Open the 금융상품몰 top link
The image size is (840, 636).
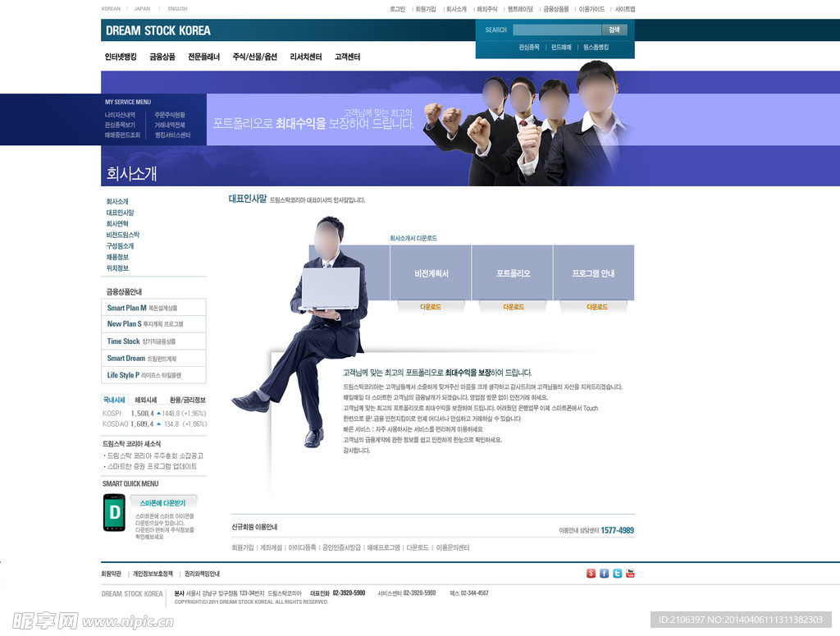556,9
